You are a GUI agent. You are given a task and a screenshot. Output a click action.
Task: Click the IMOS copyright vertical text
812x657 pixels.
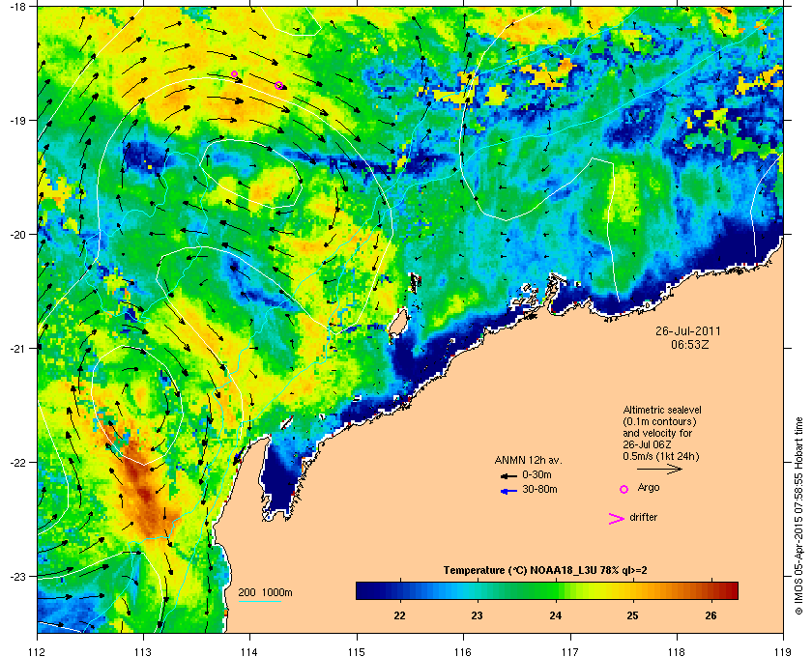798,516
